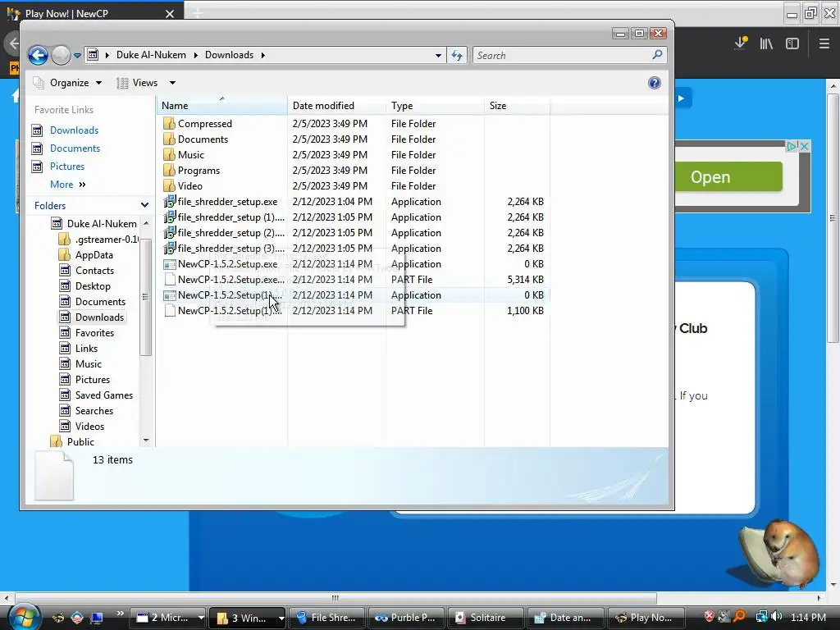The width and height of the screenshot is (840, 630).
Task: Sort by the Size column header
Action: click(517, 106)
